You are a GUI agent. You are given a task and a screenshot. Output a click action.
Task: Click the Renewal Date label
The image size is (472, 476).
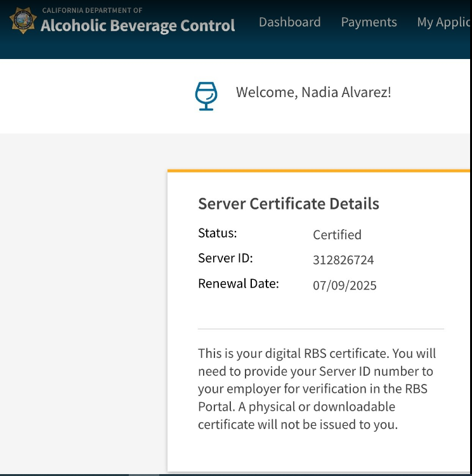pos(238,284)
